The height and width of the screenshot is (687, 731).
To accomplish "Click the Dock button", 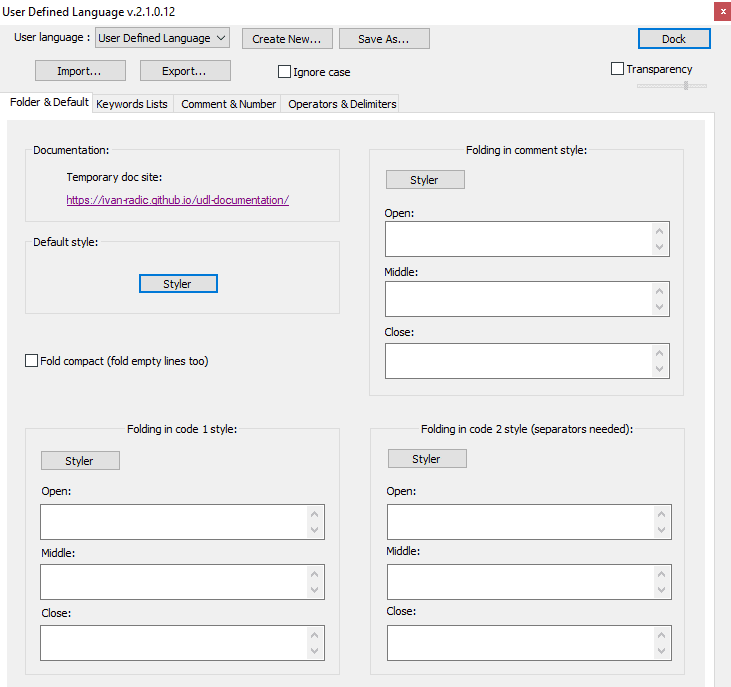I will [674, 39].
